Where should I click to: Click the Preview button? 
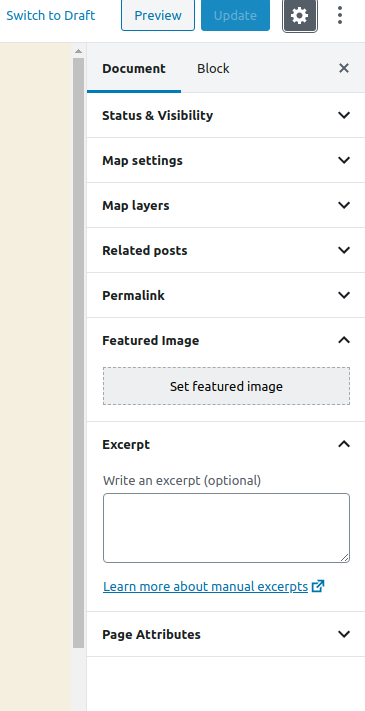coord(158,15)
